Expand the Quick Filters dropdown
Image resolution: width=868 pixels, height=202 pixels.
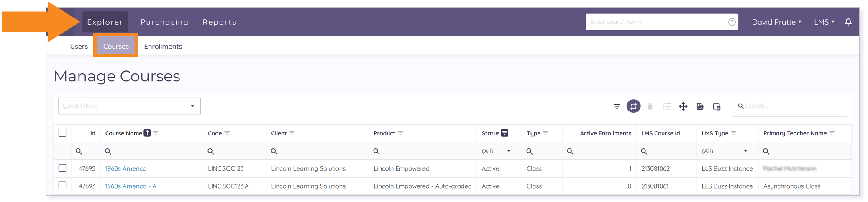pyautogui.click(x=129, y=106)
